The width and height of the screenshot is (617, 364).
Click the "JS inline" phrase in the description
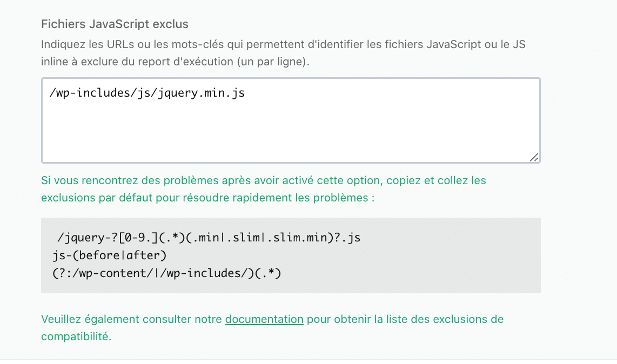tap(513, 44)
